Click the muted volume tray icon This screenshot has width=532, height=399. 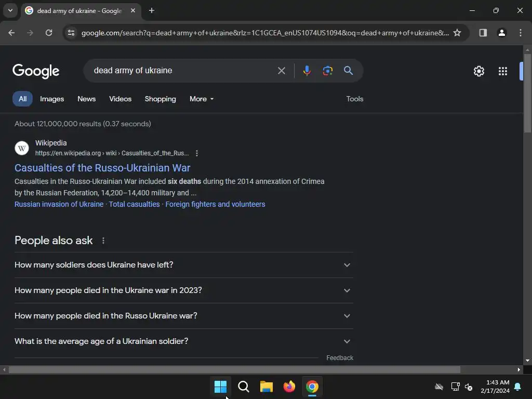click(469, 387)
